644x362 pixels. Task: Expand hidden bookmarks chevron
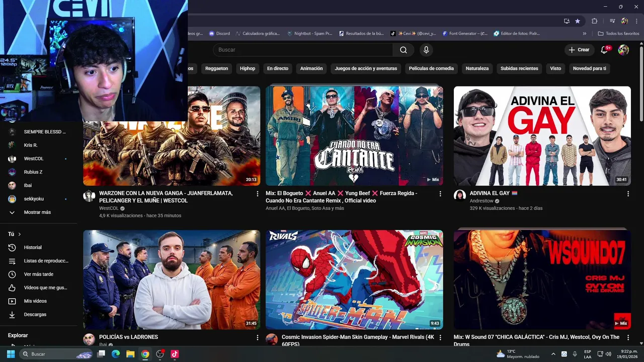click(x=584, y=34)
